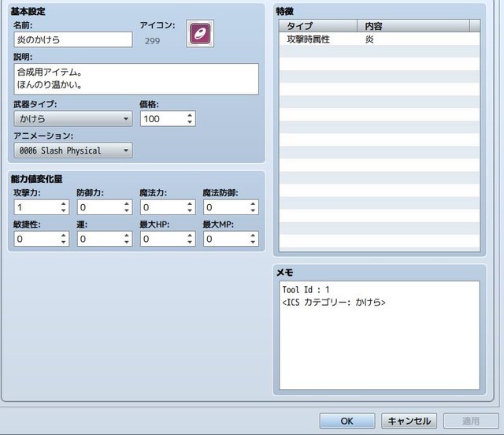Click the 内容 column header
This screenshot has width=504, height=435.
tap(413, 26)
